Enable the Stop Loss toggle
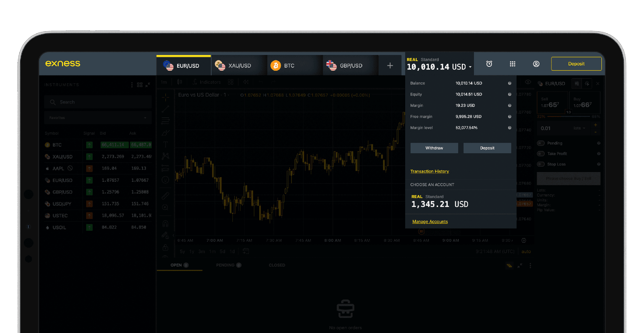The image size is (644, 333). pos(541,164)
